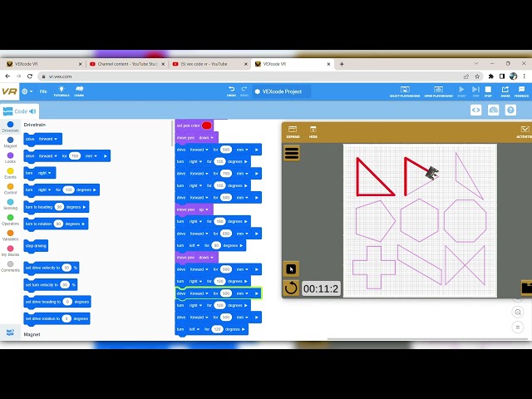Click the turn to rotation block

(56, 224)
